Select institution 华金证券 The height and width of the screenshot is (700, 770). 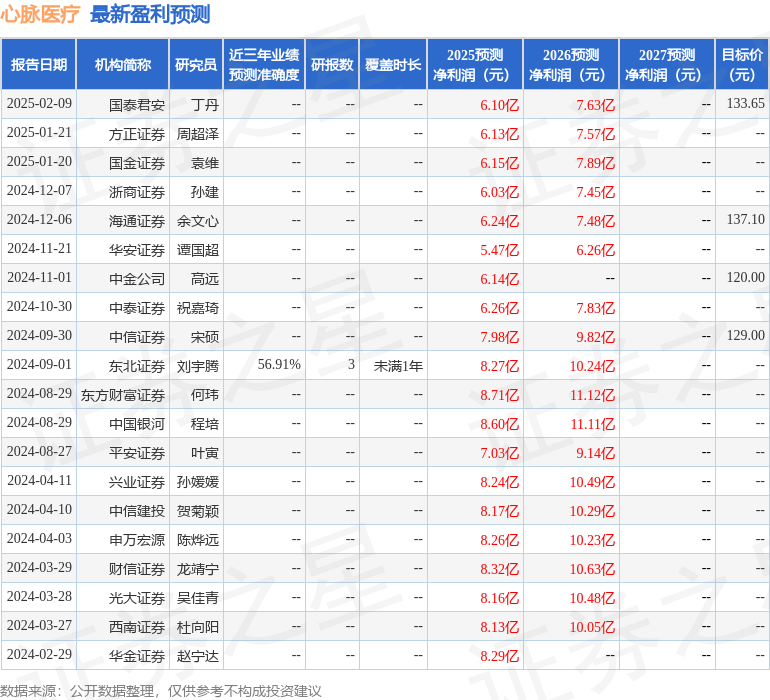[137, 656]
